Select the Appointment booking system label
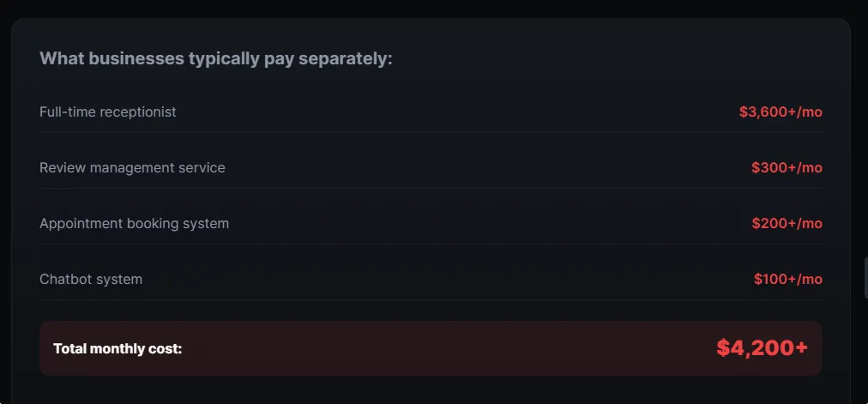 click(x=134, y=224)
